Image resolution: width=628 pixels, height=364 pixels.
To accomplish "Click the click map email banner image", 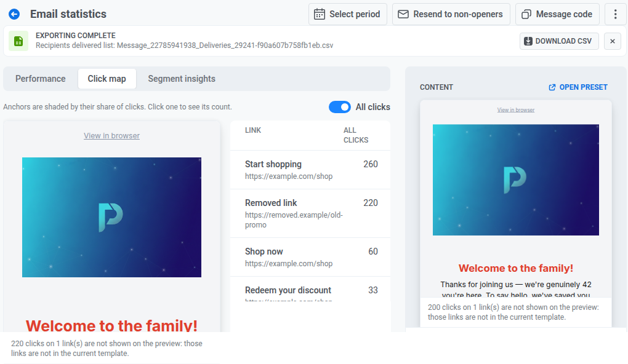I will [x=111, y=217].
